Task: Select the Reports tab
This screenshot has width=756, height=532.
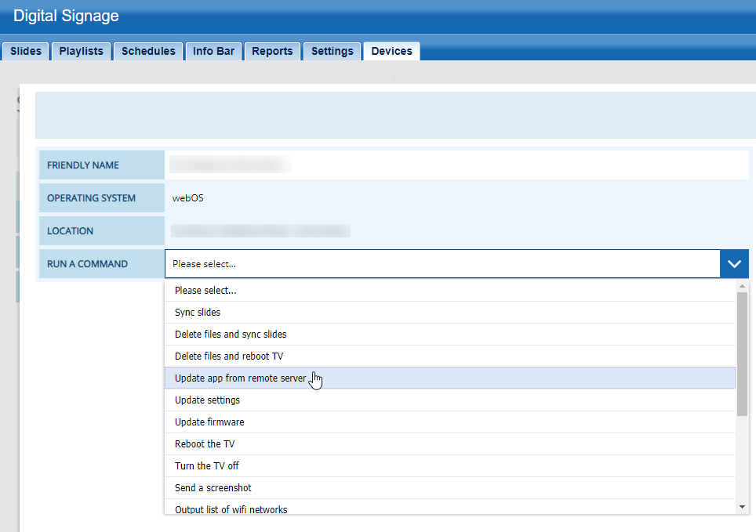Action: pos(272,51)
